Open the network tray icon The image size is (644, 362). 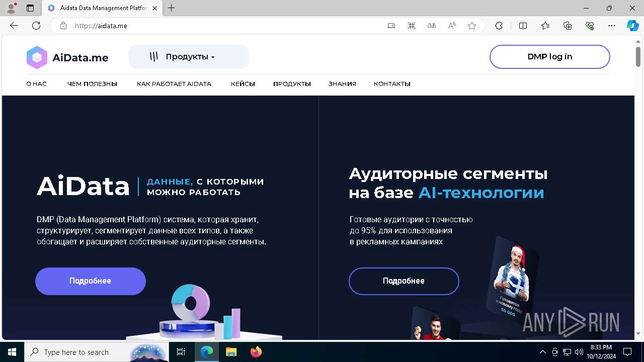[x=567, y=352]
